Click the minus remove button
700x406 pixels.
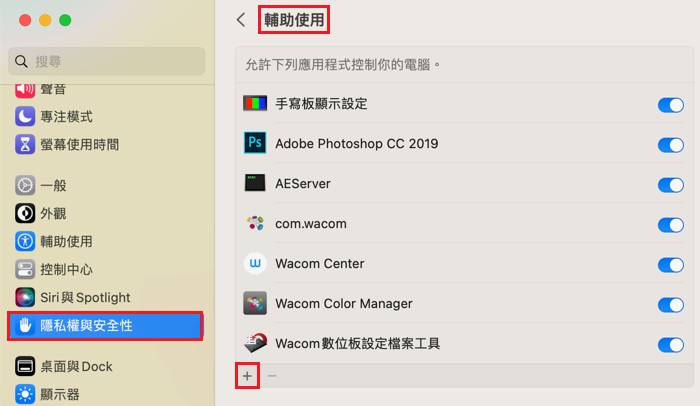click(272, 376)
